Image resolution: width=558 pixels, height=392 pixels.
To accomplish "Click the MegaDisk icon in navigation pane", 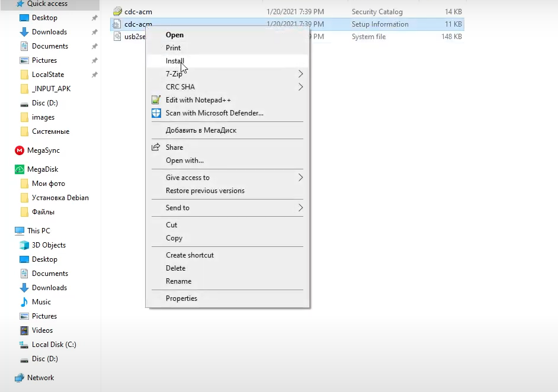I will [19, 169].
